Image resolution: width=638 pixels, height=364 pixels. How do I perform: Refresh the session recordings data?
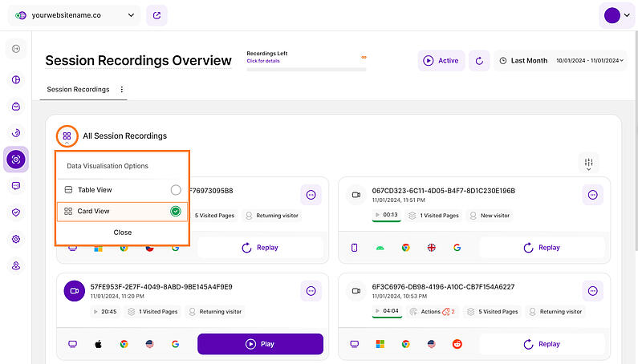point(479,61)
